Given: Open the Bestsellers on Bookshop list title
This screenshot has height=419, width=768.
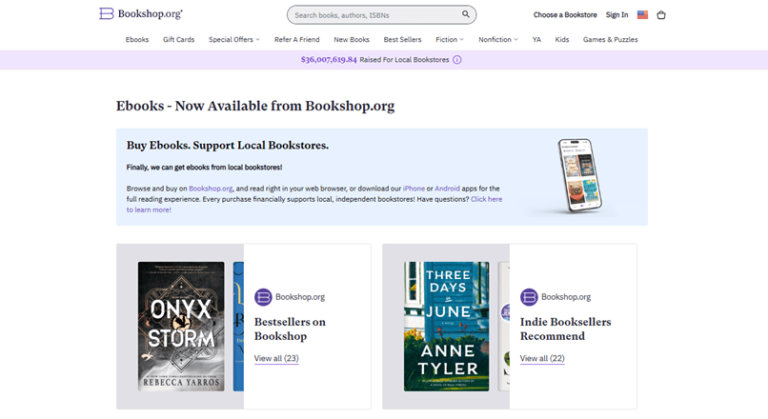Looking at the screenshot, I should 290,329.
